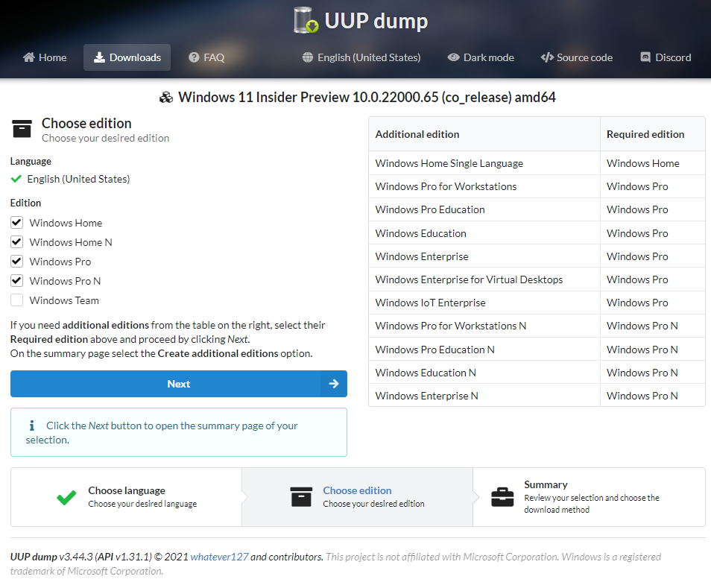Click the Additional edition column header

pyautogui.click(x=484, y=134)
